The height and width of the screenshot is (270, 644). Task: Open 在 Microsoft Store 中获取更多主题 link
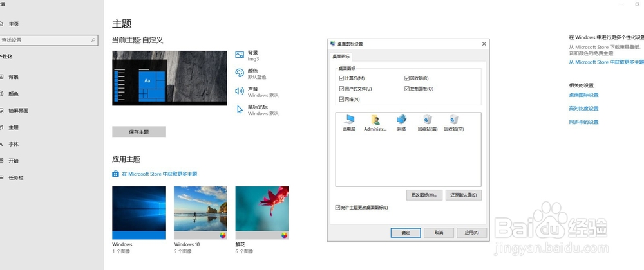coord(159,174)
